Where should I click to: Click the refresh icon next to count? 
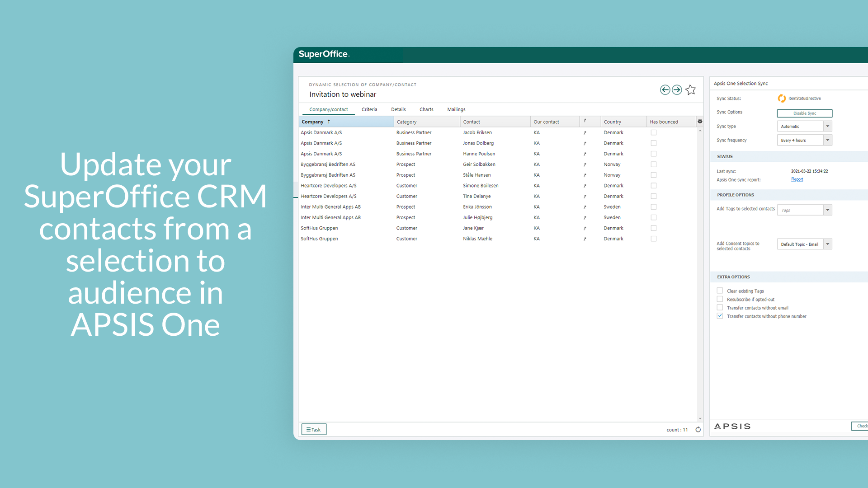pyautogui.click(x=698, y=430)
